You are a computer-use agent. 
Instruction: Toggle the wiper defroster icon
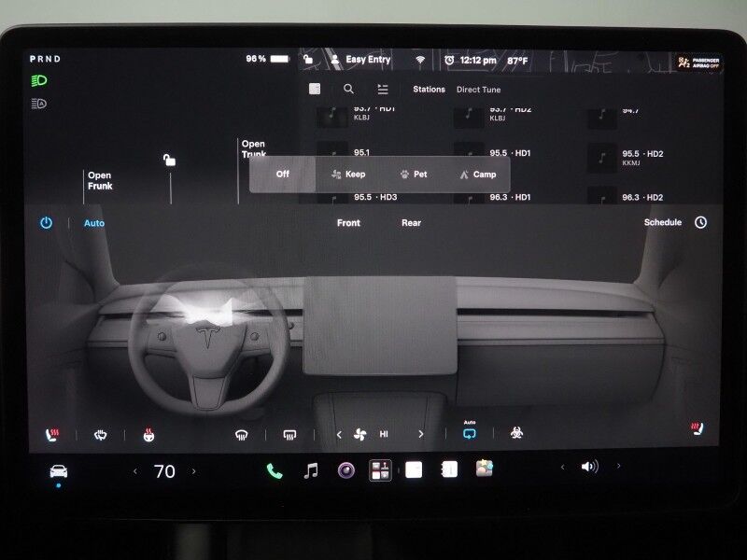click(100, 435)
